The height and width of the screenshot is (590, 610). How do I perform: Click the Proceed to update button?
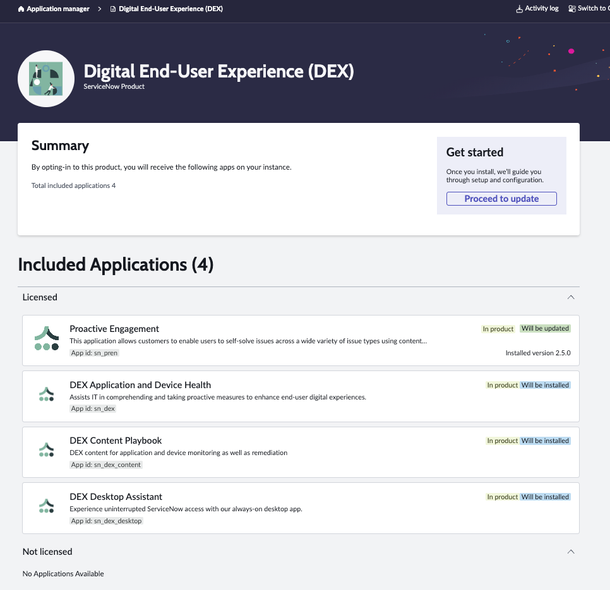tap(501, 199)
